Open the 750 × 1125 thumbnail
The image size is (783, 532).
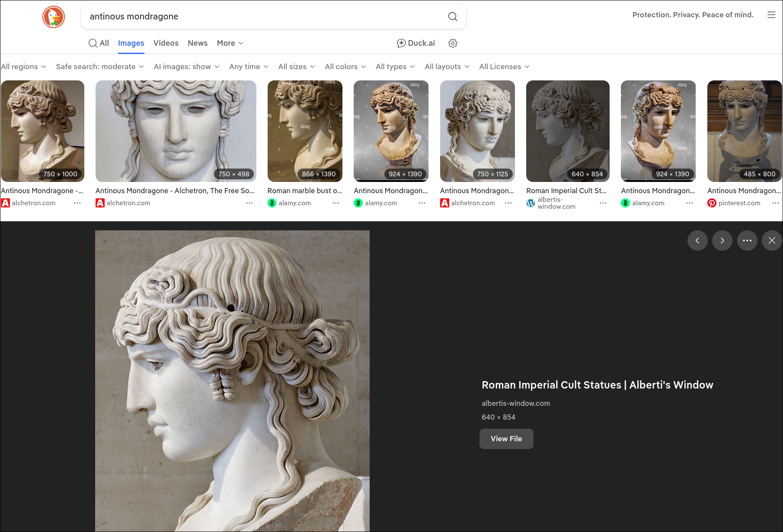coord(477,131)
